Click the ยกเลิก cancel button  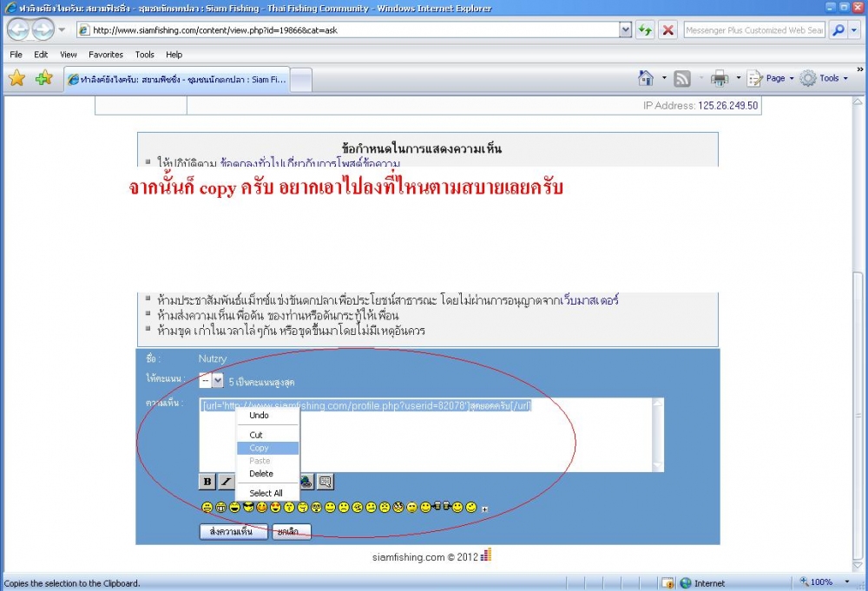[291, 531]
